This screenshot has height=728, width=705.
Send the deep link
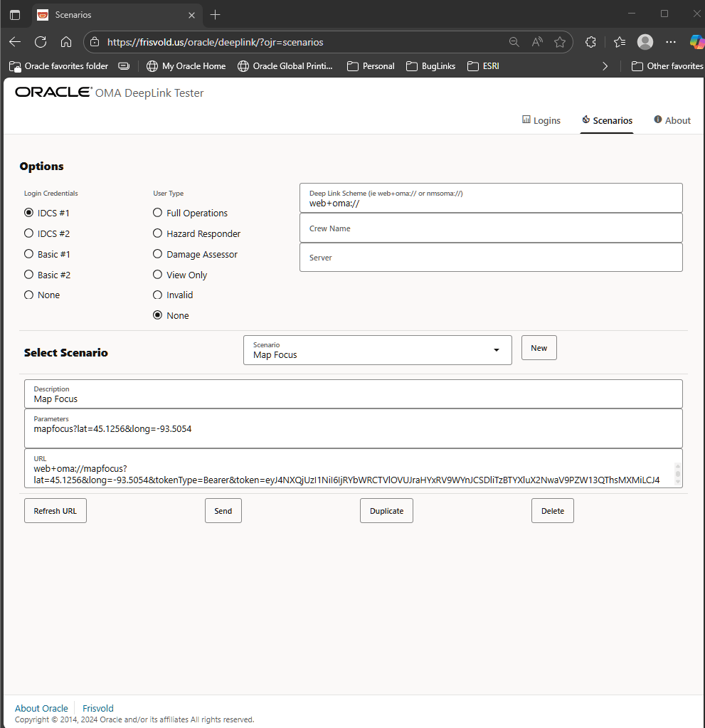click(223, 511)
